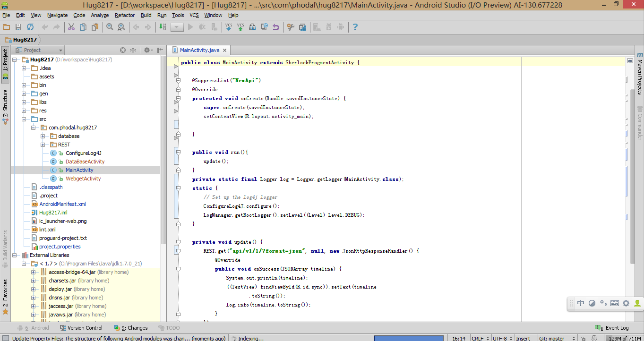Click the Paste toolbar icon
Image resolution: width=644 pixels, height=341 pixels.
point(94,27)
